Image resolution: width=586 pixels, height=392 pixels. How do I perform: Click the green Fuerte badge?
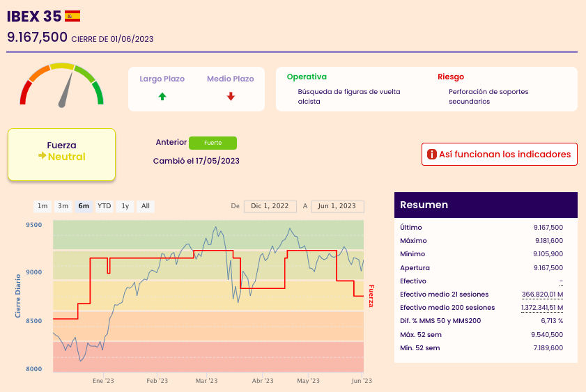[x=213, y=143]
